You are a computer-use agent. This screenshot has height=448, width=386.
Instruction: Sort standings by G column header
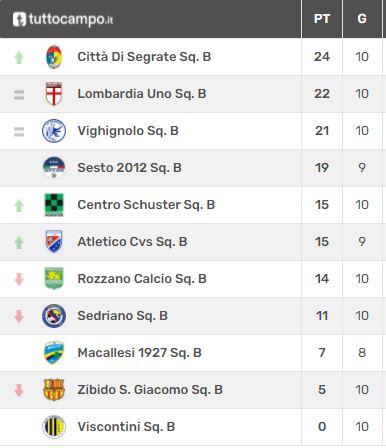click(362, 19)
